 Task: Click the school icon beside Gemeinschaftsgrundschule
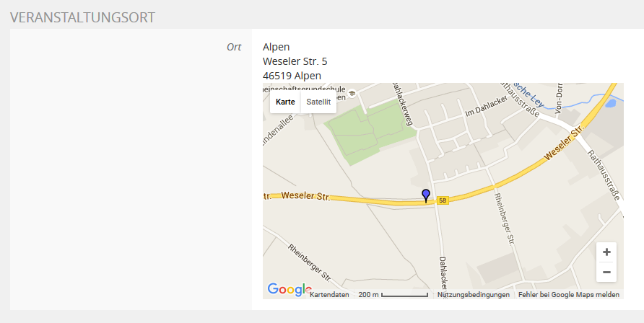click(x=351, y=93)
